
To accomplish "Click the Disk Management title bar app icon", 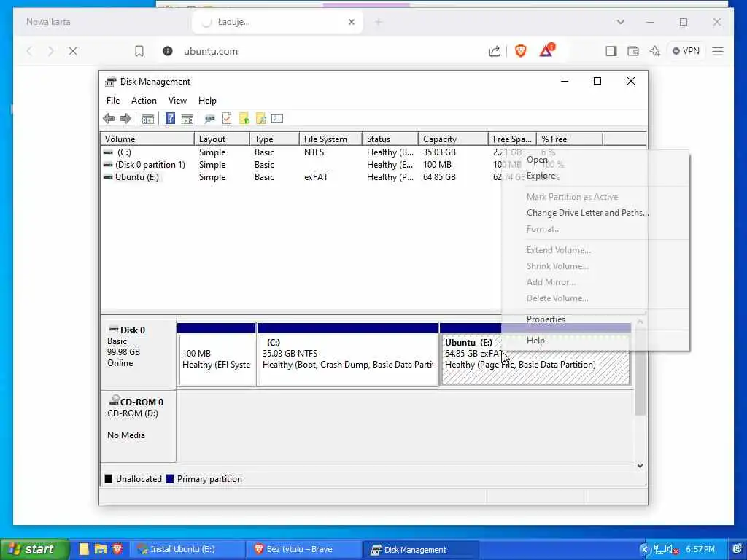I will [111, 82].
